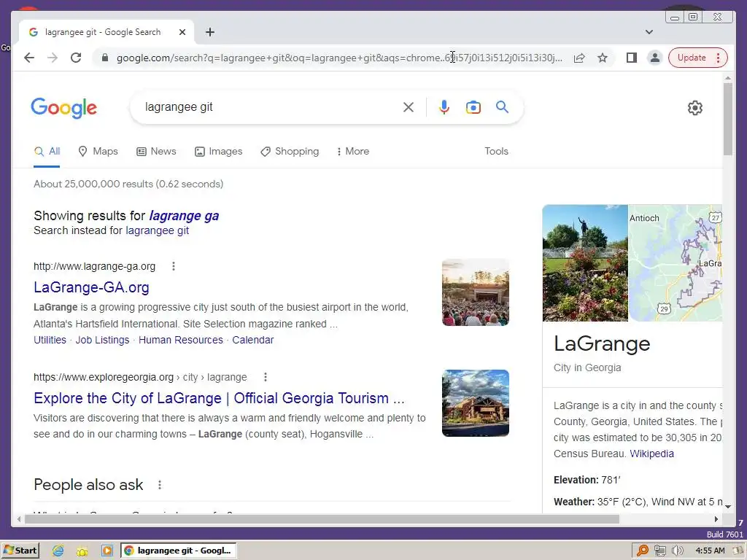
Task: Go back to the previous page
Action: tap(29, 58)
